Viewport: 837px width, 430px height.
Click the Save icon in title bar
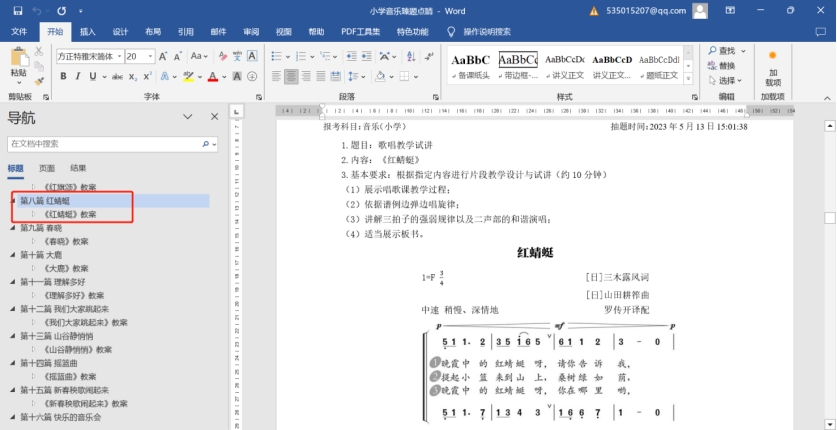click(x=13, y=11)
